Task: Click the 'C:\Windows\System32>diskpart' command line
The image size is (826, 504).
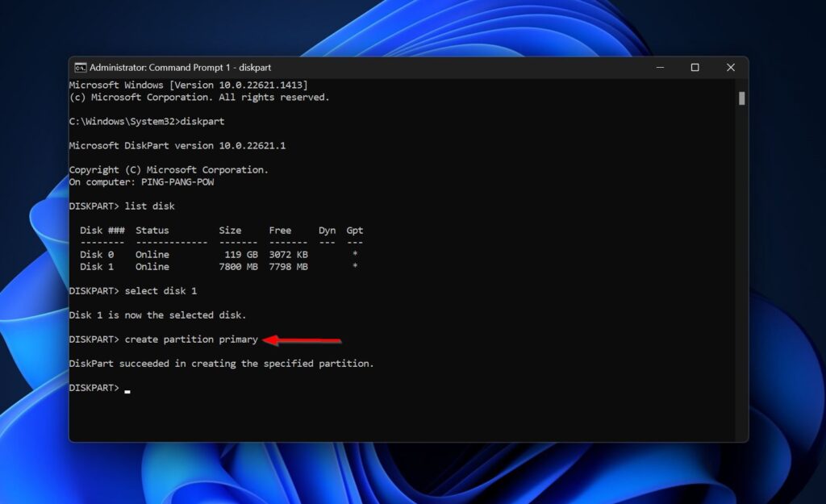Action: [146, 122]
